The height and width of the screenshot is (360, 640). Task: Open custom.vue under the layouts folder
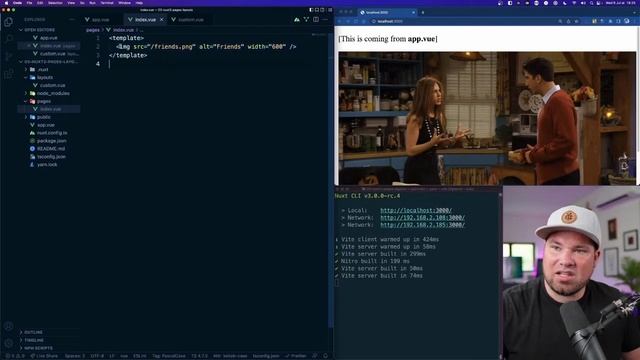[x=49, y=85]
